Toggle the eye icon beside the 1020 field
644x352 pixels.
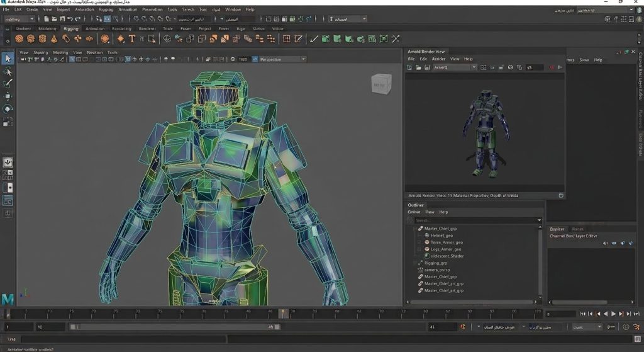point(233,59)
